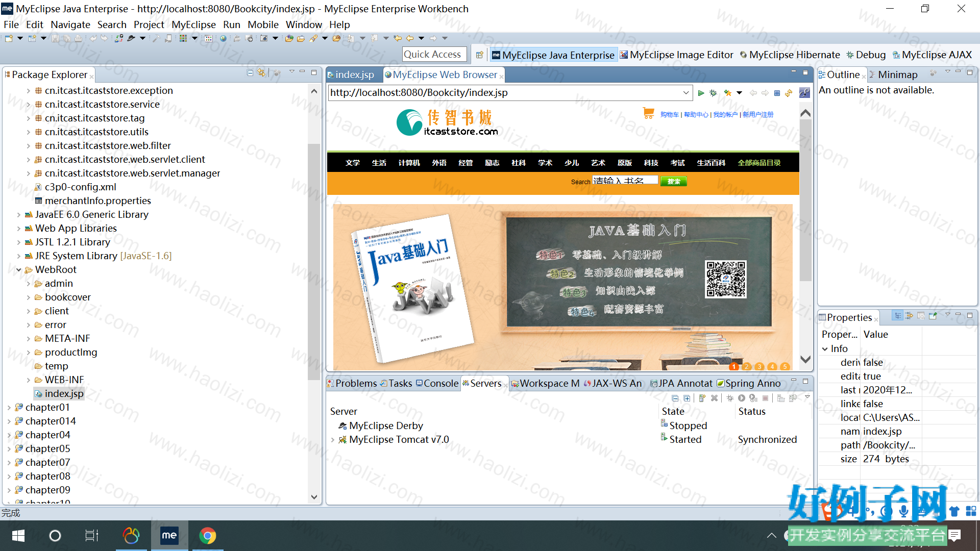The width and height of the screenshot is (980, 551).
Task: Collapse the Info properties group
Action: tap(825, 349)
